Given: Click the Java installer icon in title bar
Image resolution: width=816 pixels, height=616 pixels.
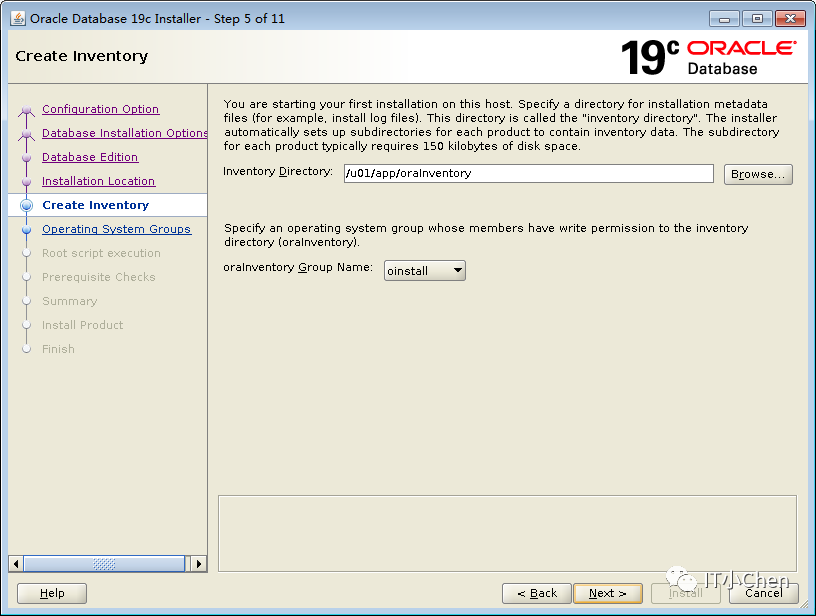Looking at the screenshot, I should [18, 18].
